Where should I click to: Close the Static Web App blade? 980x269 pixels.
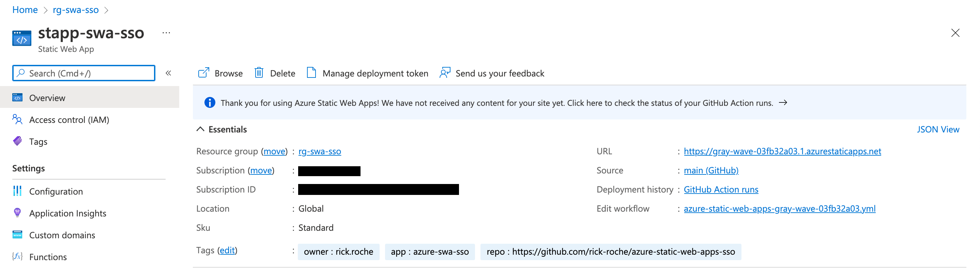click(955, 33)
